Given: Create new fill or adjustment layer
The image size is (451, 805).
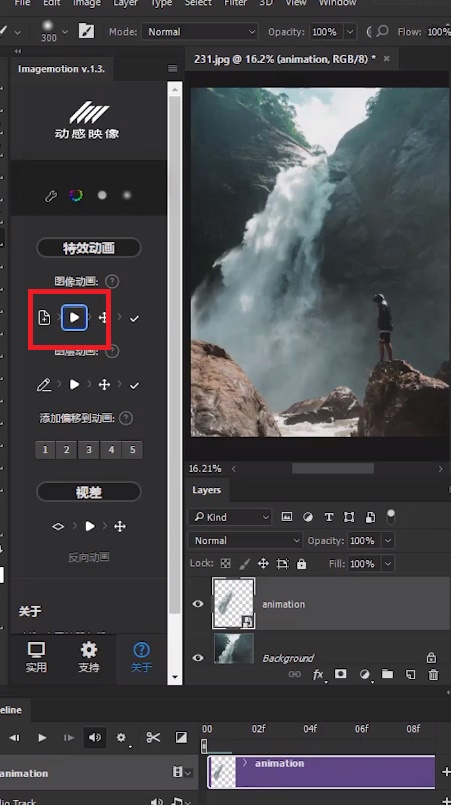Looking at the screenshot, I should (365, 674).
